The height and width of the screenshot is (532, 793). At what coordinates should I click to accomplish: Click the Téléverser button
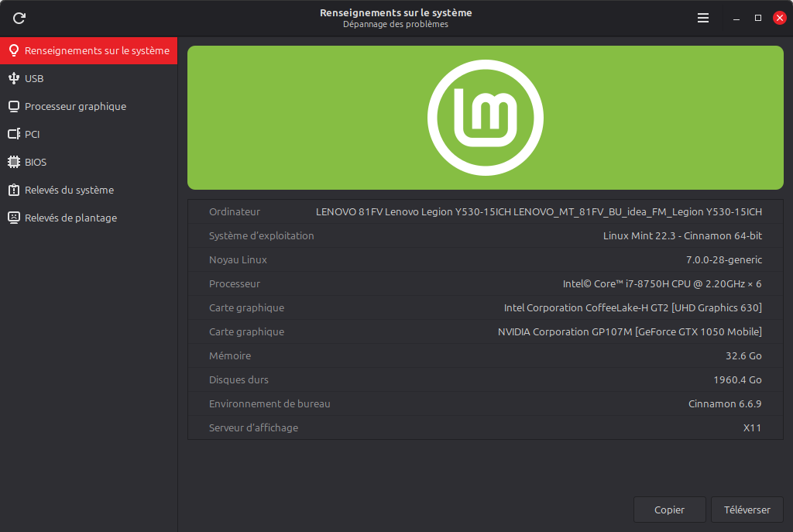tap(747, 510)
